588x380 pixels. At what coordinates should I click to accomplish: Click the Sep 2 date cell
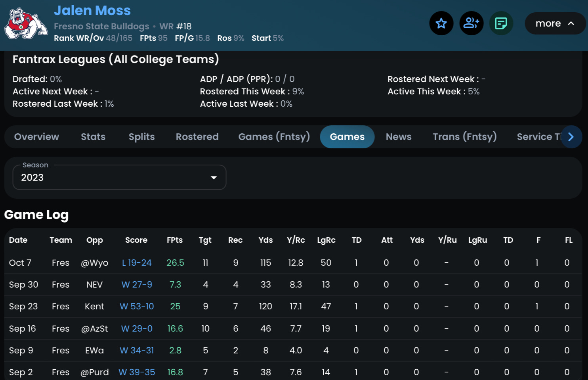21,372
